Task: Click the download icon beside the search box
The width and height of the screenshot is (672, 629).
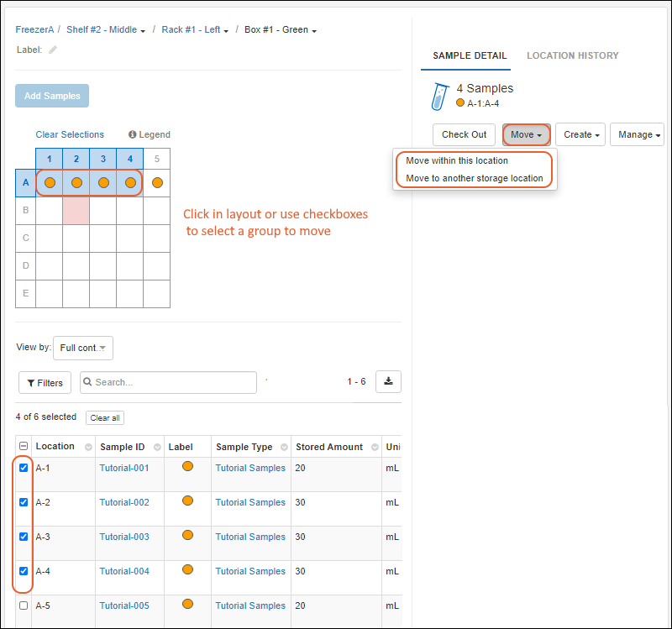Action: coord(388,382)
